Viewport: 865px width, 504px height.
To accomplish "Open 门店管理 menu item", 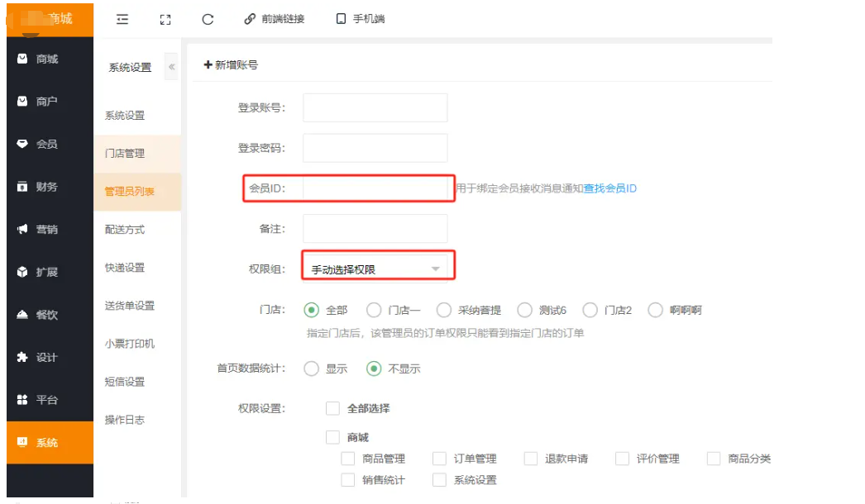I will pos(125,154).
